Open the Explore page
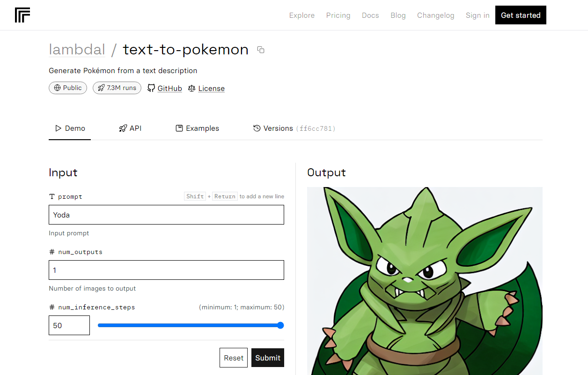This screenshot has height=375, width=588. (302, 15)
